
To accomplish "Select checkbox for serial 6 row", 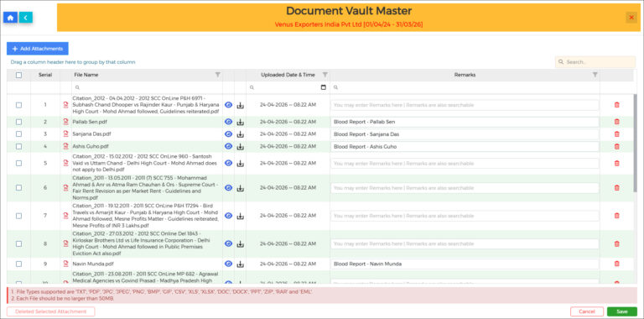I will pyautogui.click(x=18, y=187).
